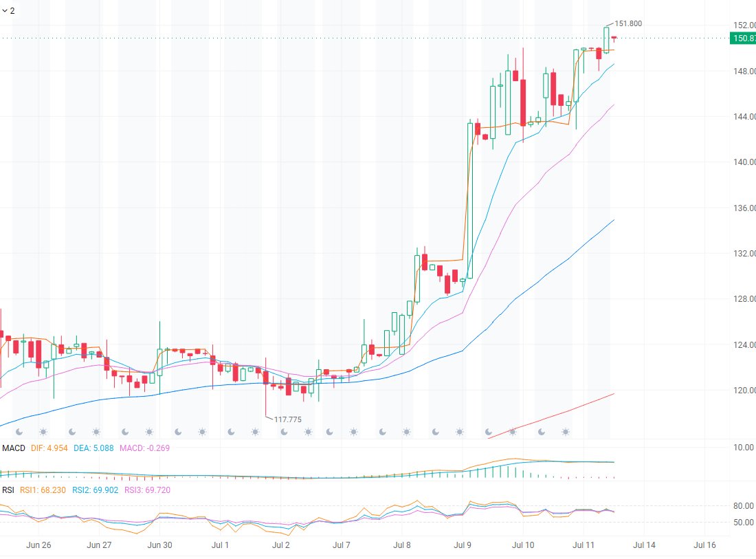Click the Jul 9 date label
Viewport: 756px width, 559px height.
[x=463, y=545]
